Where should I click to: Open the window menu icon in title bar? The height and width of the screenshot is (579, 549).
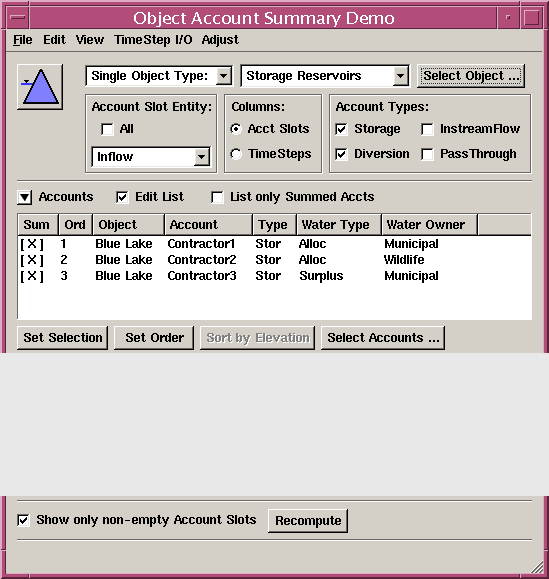tap(17, 17)
